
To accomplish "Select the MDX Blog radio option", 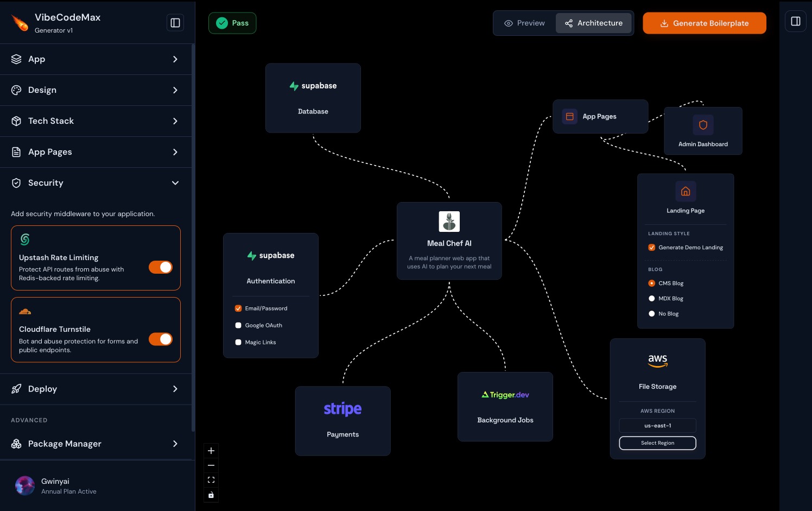I will (652, 299).
